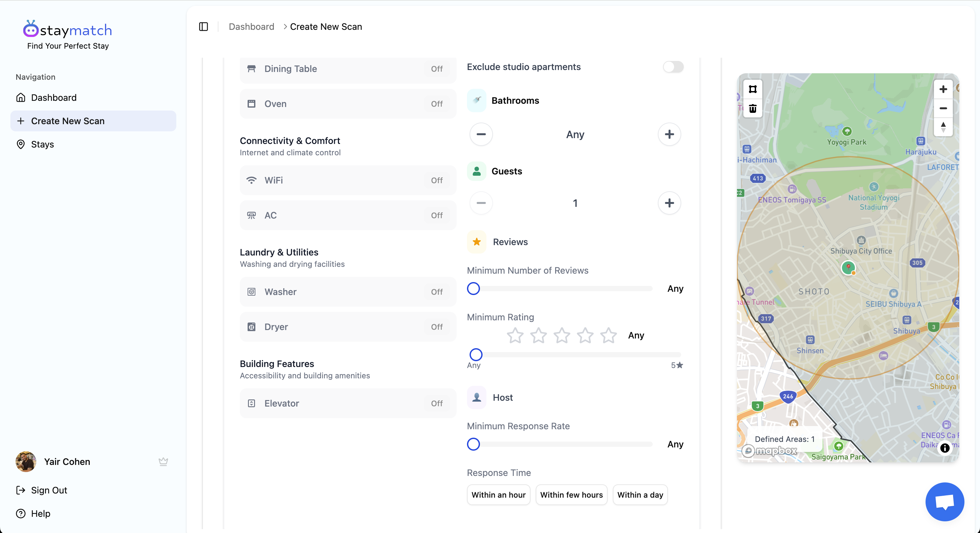Click the Guests person icon
Screen dimensions: 980x533
(476, 171)
